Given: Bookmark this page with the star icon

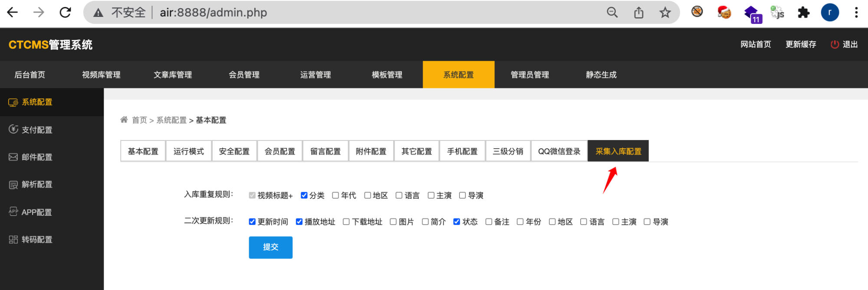Looking at the screenshot, I should [665, 13].
